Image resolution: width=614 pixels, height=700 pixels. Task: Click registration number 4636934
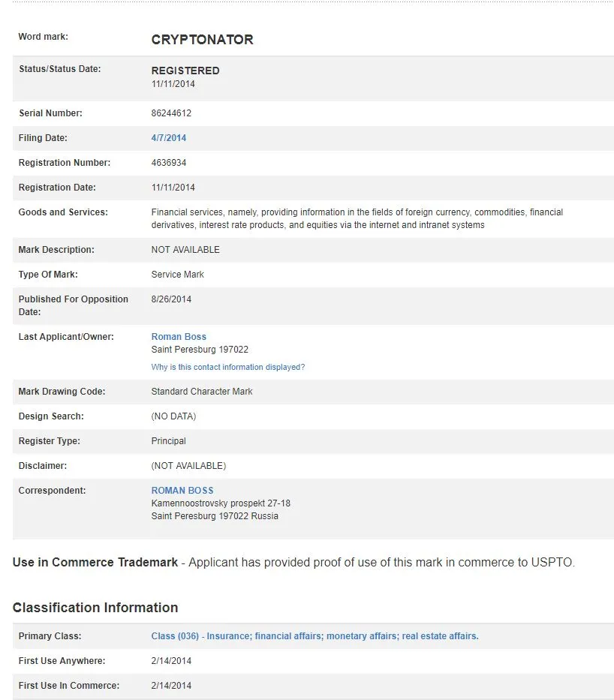(x=168, y=163)
